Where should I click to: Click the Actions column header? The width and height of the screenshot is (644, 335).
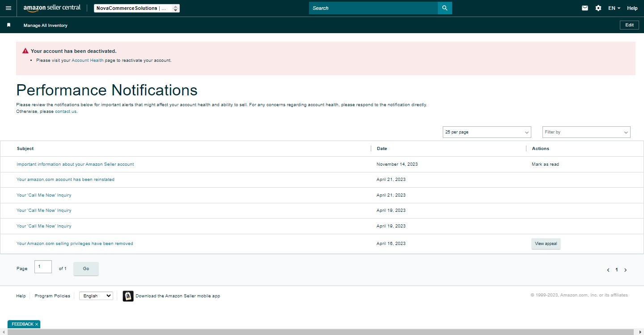[540, 149]
